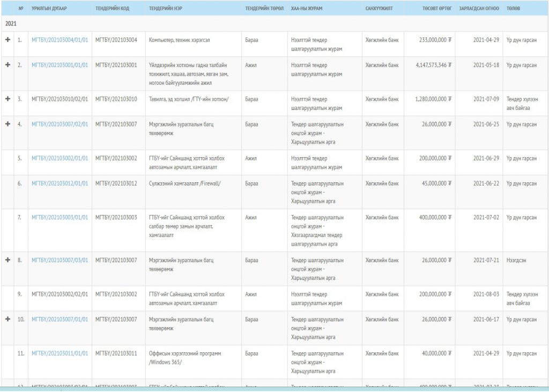The height and width of the screenshot is (392, 549).
Task: Open invitation link МГТБУ/202103002/01/01
Action: [x=60, y=158]
